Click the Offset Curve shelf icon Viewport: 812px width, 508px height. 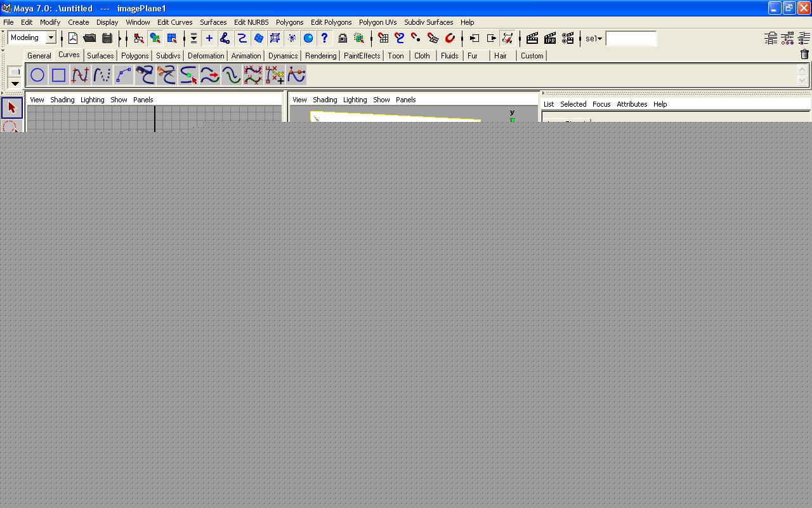tap(232, 75)
